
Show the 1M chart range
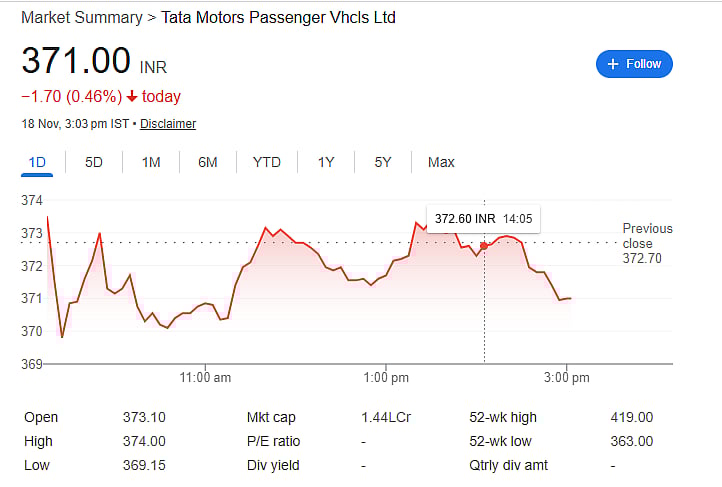click(151, 162)
